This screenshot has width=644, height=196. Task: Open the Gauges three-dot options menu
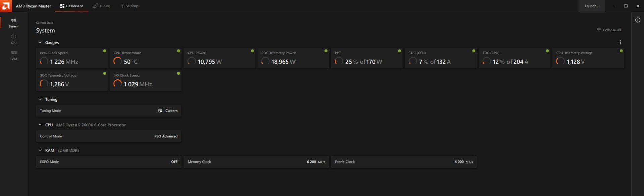click(620, 42)
